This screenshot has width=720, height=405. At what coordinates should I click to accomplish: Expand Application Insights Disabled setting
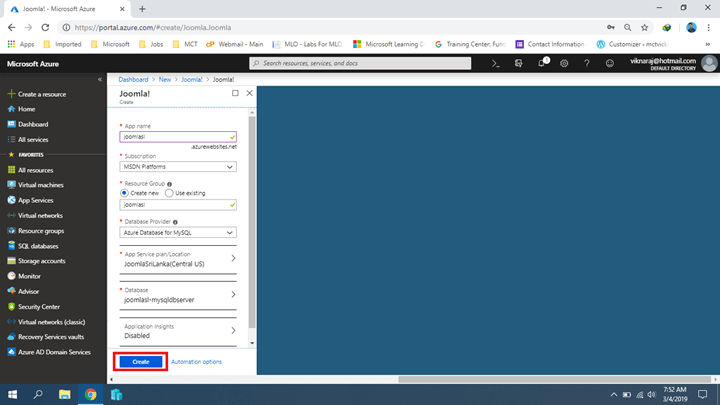pos(178,332)
